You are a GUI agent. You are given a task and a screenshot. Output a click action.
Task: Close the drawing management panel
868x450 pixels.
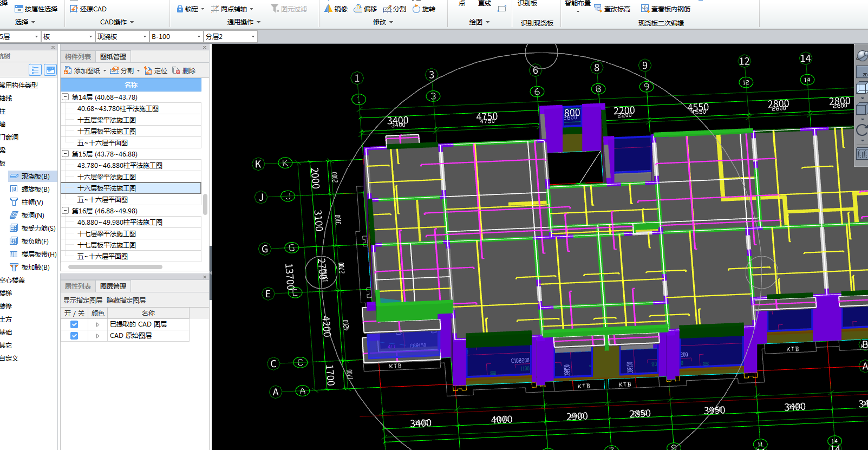pos(205,48)
